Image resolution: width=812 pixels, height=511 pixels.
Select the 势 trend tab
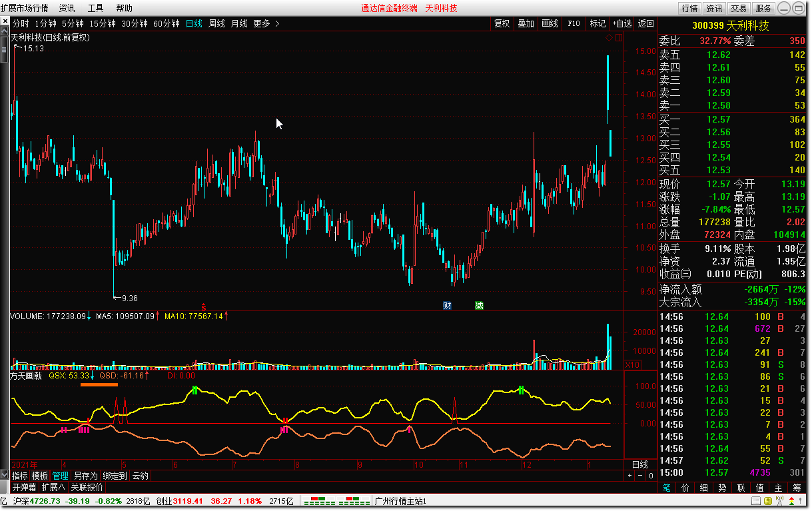tap(723, 488)
